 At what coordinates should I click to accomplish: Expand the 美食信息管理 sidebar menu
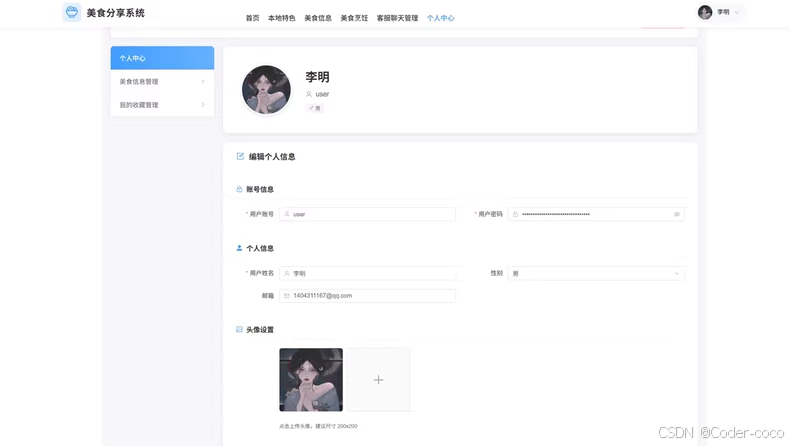162,82
